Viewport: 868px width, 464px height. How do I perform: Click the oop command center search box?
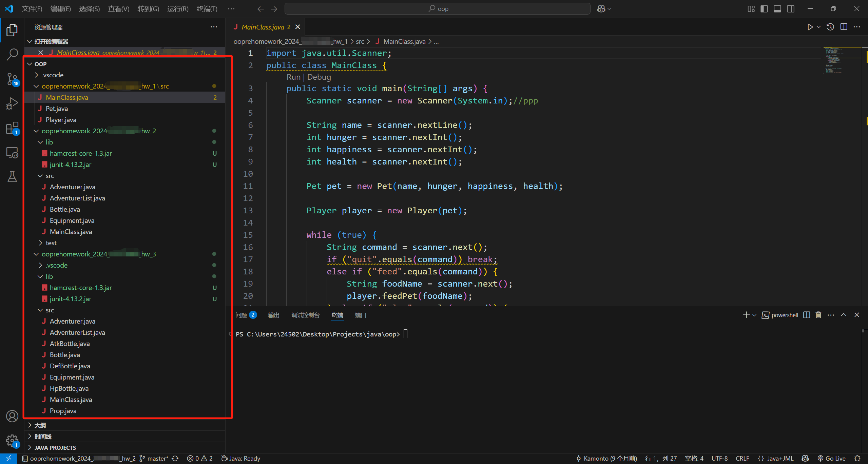click(438, 9)
